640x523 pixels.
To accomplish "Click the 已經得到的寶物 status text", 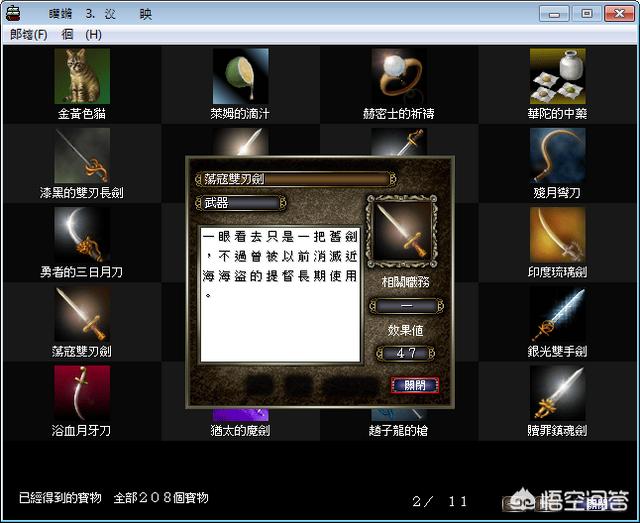I will (x=60, y=498).
